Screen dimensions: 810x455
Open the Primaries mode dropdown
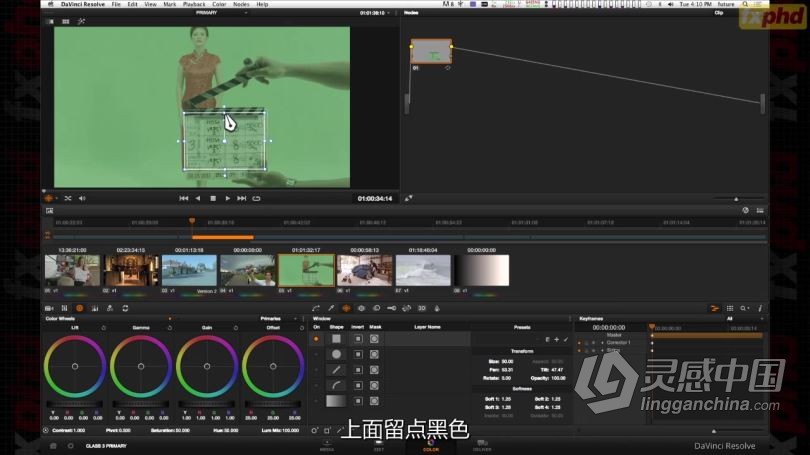point(278,319)
